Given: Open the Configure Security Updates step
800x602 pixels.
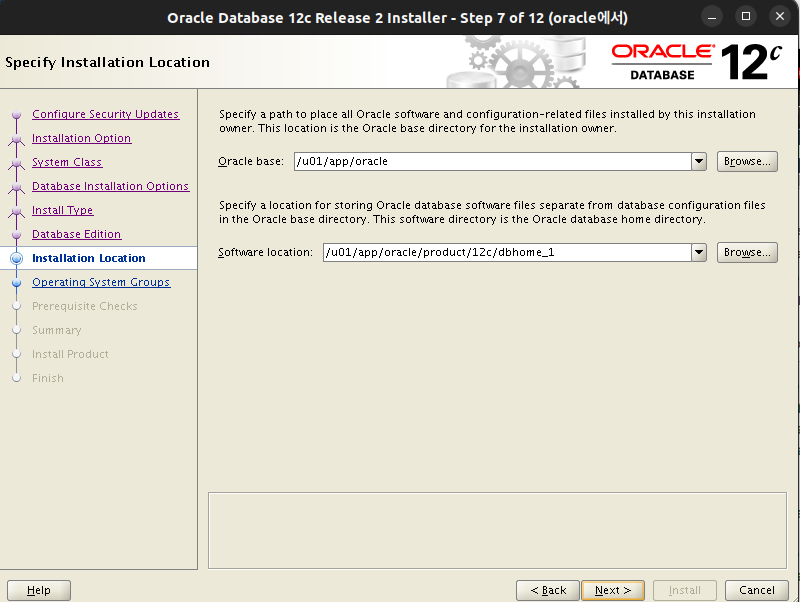Looking at the screenshot, I should (106, 114).
